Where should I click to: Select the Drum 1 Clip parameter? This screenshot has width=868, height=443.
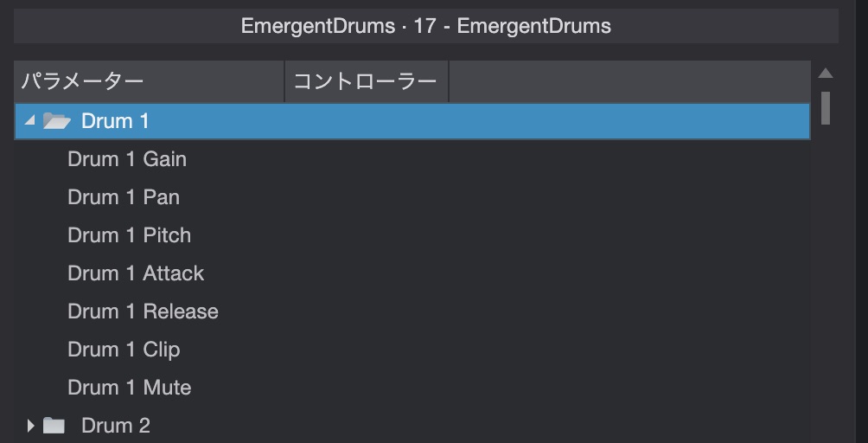pyautogui.click(x=124, y=350)
